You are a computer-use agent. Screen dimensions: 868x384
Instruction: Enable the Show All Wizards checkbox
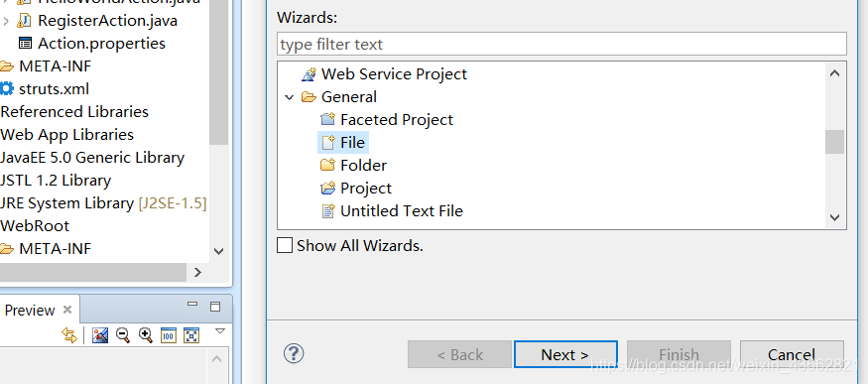285,245
